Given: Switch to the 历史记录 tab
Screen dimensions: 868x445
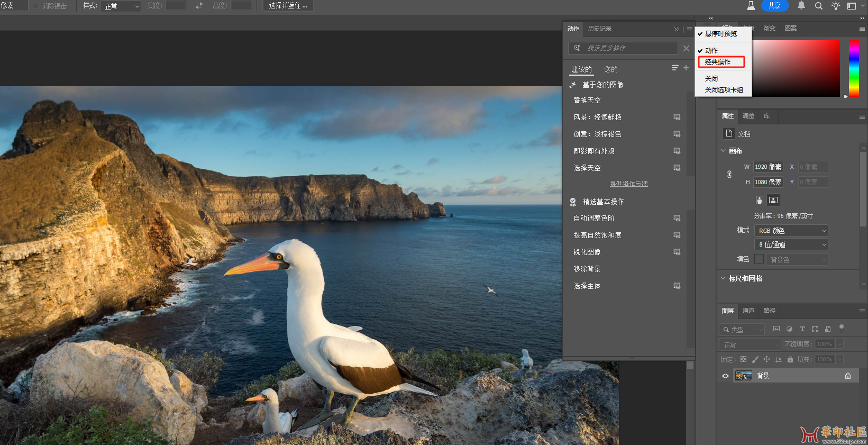Looking at the screenshot, I should pos(600,29).
